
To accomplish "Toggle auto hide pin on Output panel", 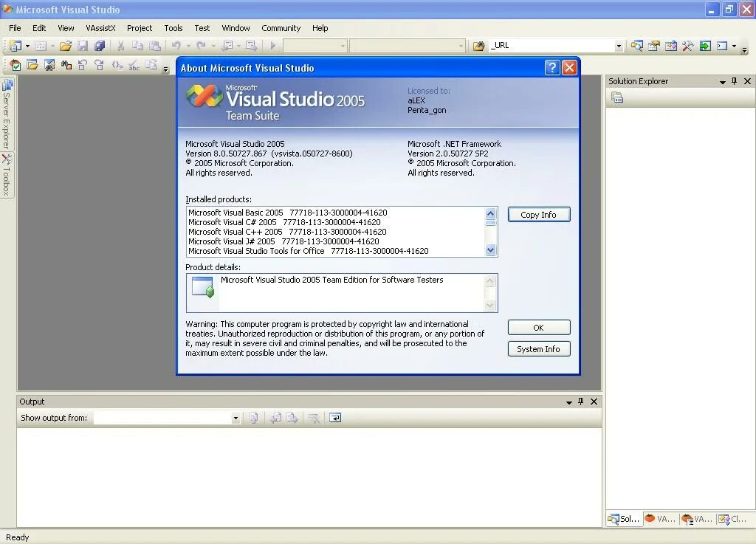I will [x=581, y=402].
